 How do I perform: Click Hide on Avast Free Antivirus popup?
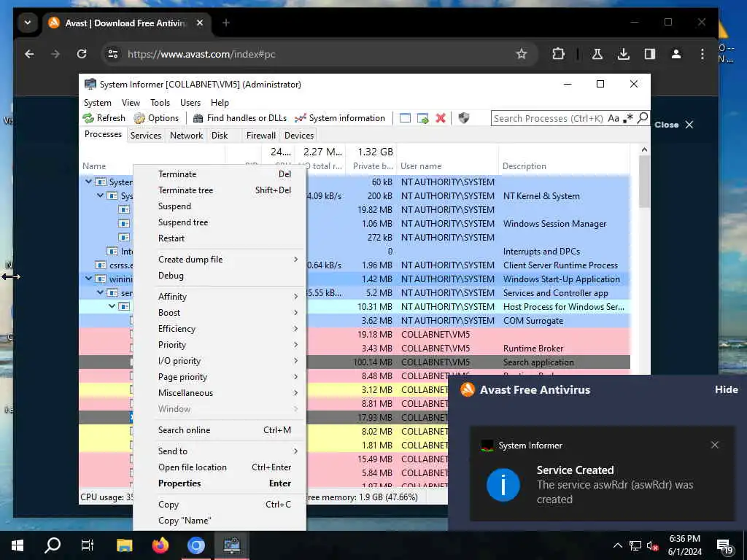[726, 389]
